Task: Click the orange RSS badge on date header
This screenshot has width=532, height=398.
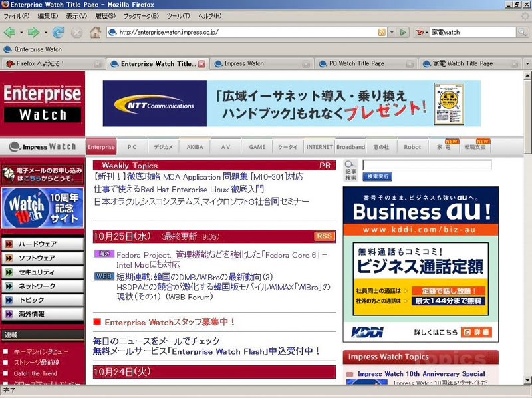Action: click(325, 236)
